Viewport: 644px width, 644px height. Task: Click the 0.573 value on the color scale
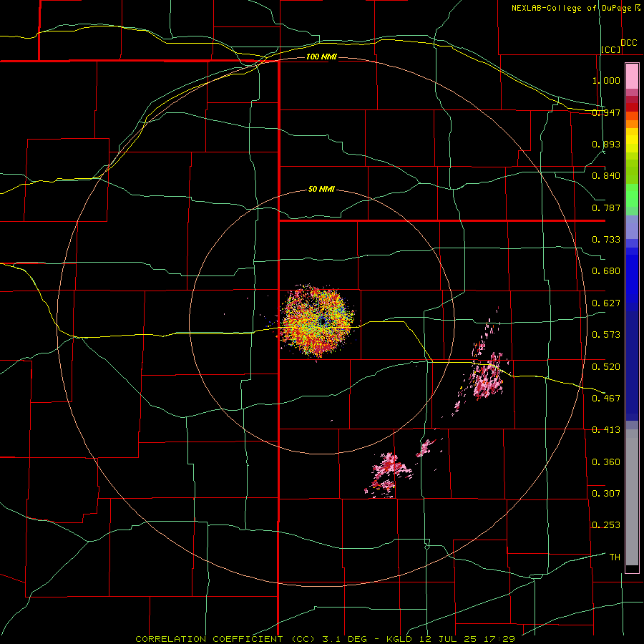606,335
